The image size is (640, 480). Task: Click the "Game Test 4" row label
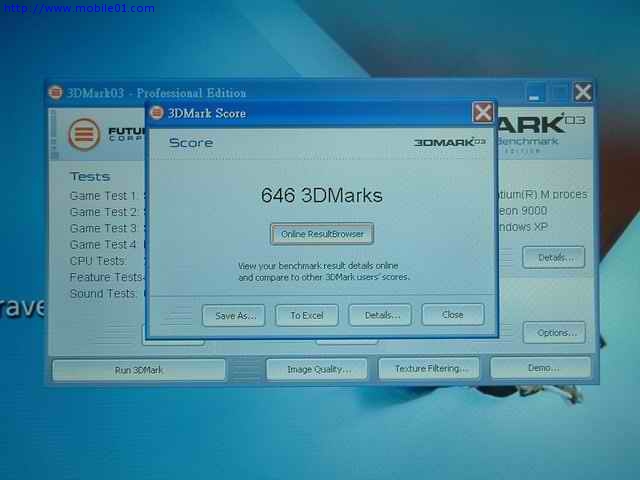tap(103, 244)
